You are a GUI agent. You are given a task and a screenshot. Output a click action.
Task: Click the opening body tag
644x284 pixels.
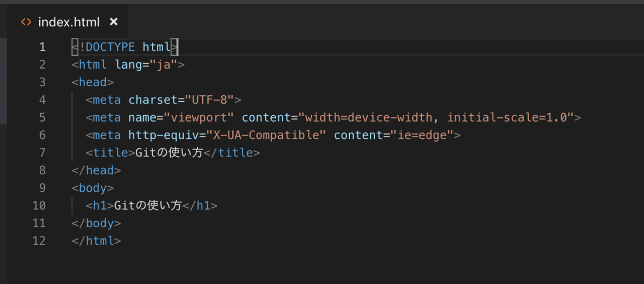tap(92, 189)
